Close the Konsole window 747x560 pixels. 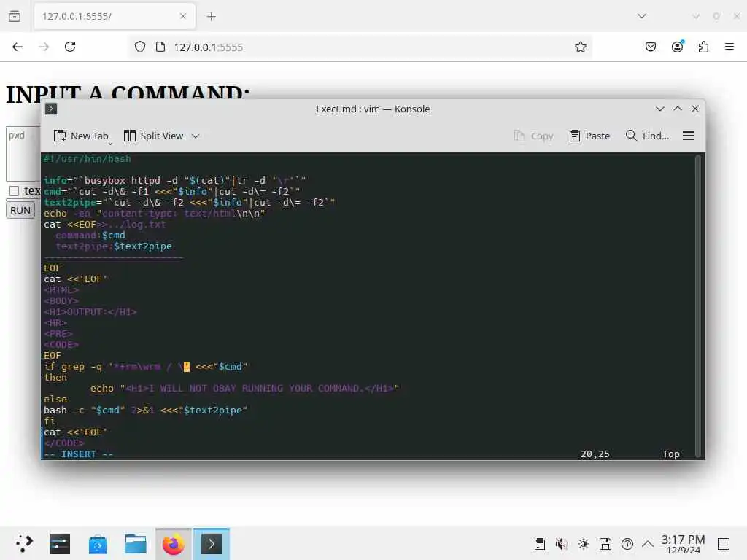coord(695,109)
